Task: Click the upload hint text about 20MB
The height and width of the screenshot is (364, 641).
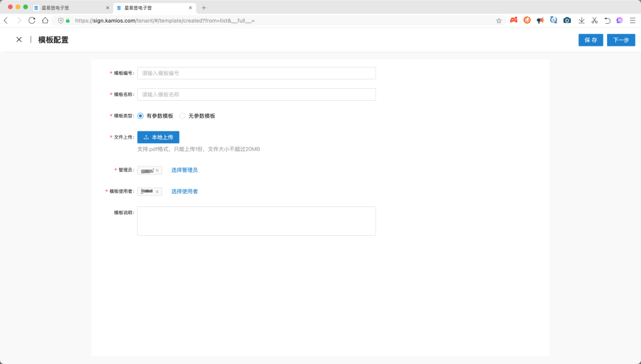Action: tap(198, 149)
